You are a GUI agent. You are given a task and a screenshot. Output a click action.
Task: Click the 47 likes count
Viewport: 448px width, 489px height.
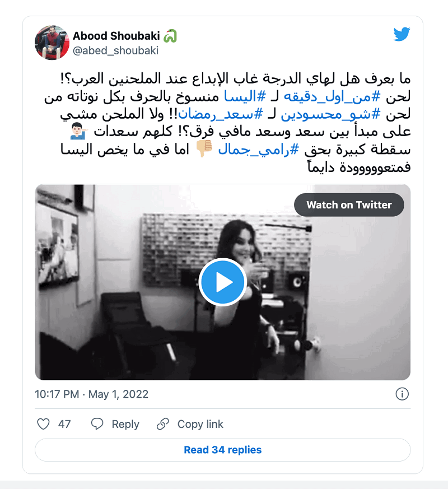(x=64, y=424)
